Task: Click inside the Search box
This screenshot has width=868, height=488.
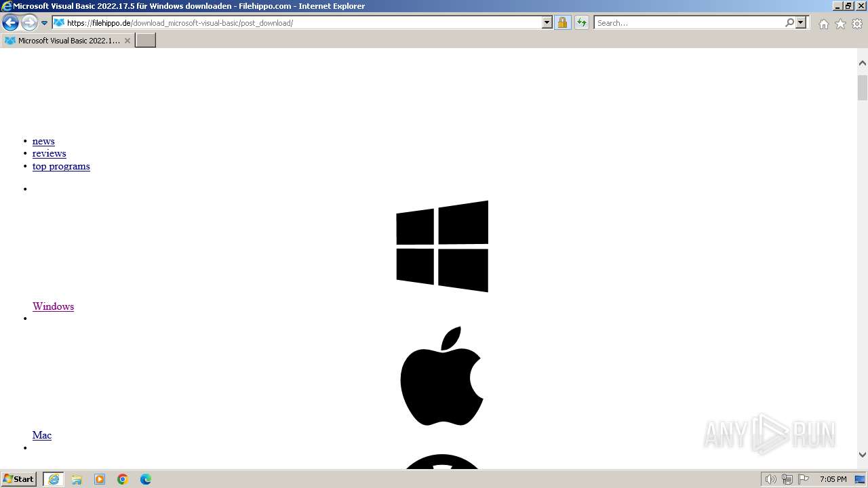Action: [x=688, y=22]
